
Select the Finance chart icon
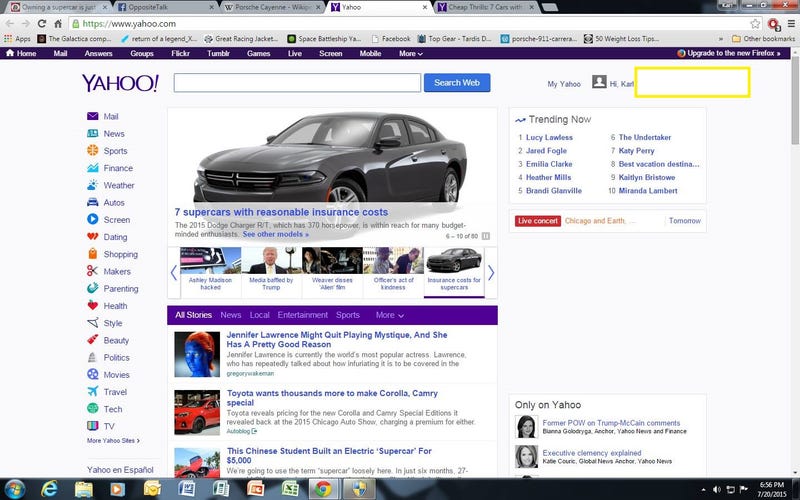[92, 168]
